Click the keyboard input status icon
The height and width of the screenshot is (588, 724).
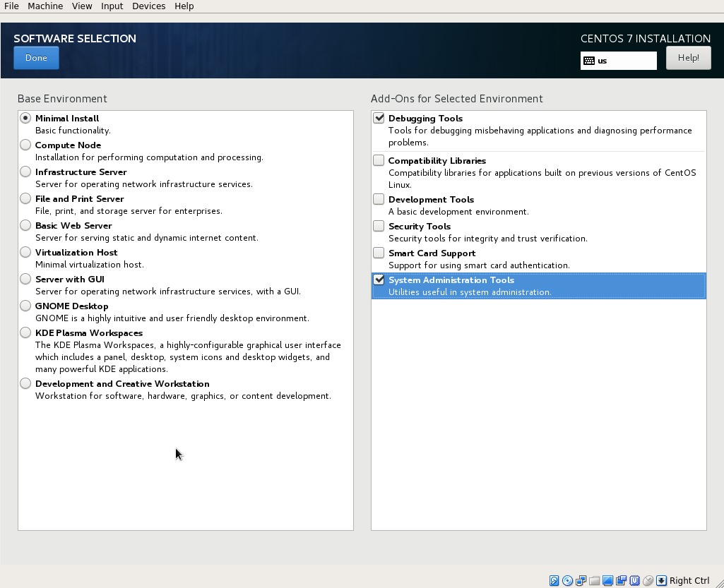(x=661, y=580)
